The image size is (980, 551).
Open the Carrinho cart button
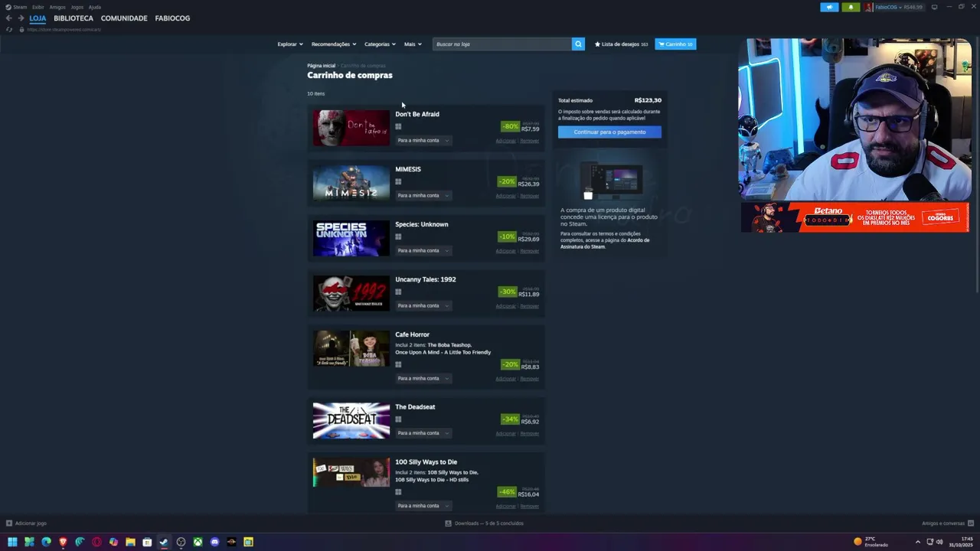coord(675,44)
